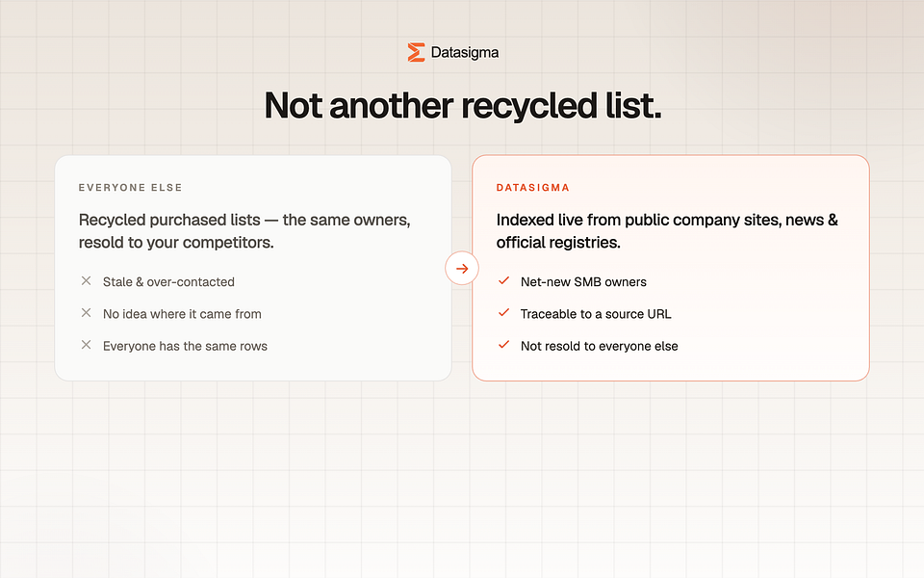Click the Datasigma brand name text
Image resolution: width=924 pixels, height=578 pixels.
pyautogui.click(x=464, y=52)
